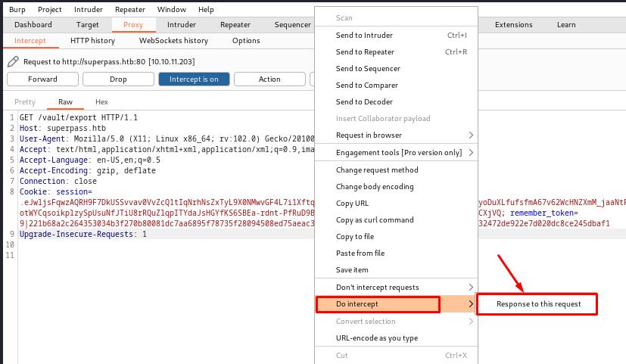The width and height of the screenshot is (626, 364).
Task: Select 'Response to this request' submenu option
Action: pos(538,304)
